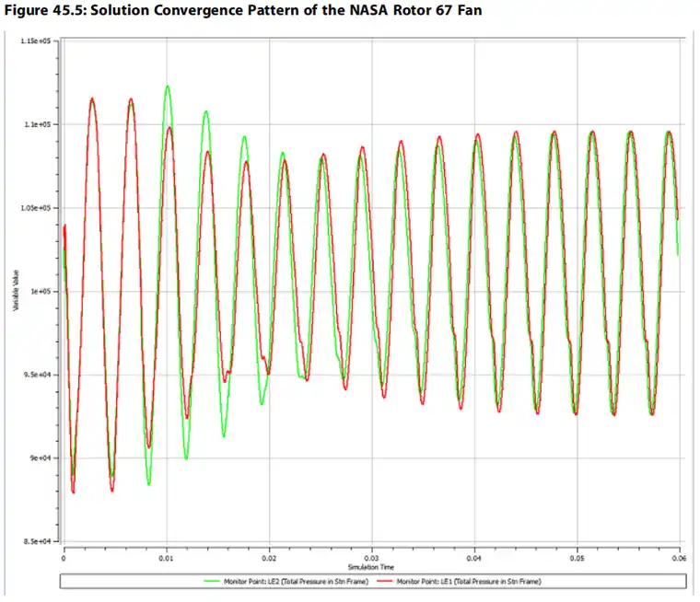Screen dimensions: 700x602
Task: Click x-axis origin tick label '0'
Action: (64, 558)
